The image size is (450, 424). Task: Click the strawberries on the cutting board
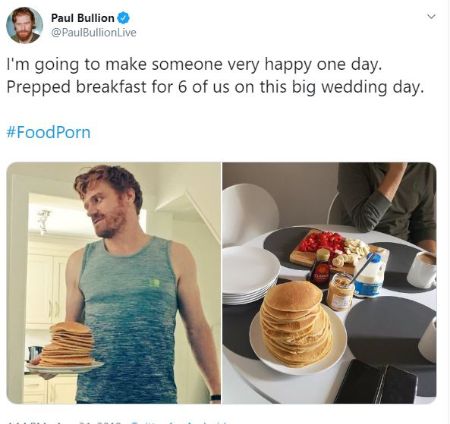(320, 241)
